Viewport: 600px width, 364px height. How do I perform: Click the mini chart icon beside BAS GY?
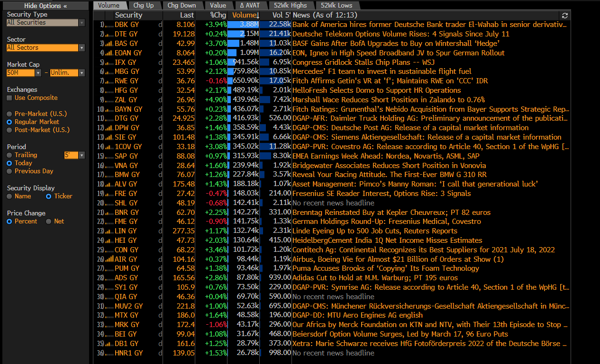tap(109, 44)
